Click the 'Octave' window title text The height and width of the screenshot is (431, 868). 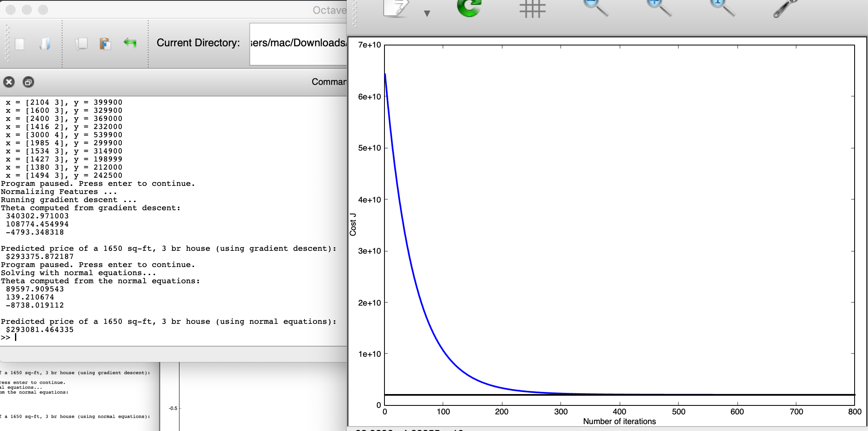(330, 10)
